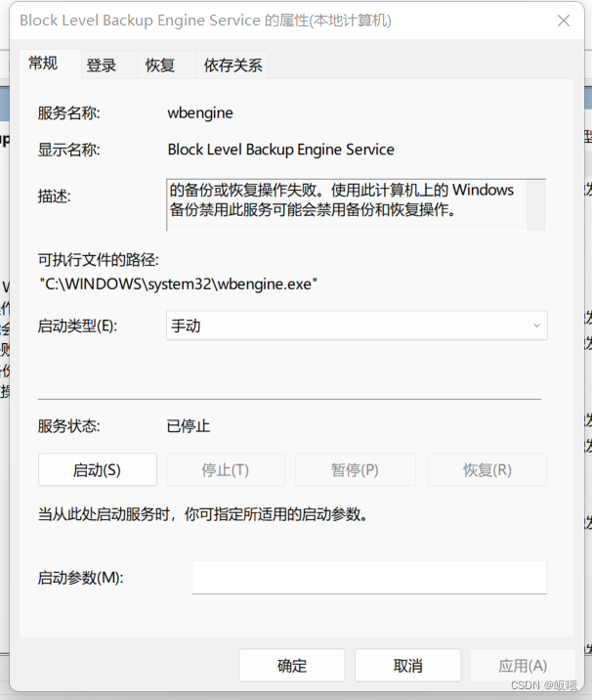592x700 pixels.
Task: Click display name Block Level Backup Engine Service
Action: tap(281, 150)
